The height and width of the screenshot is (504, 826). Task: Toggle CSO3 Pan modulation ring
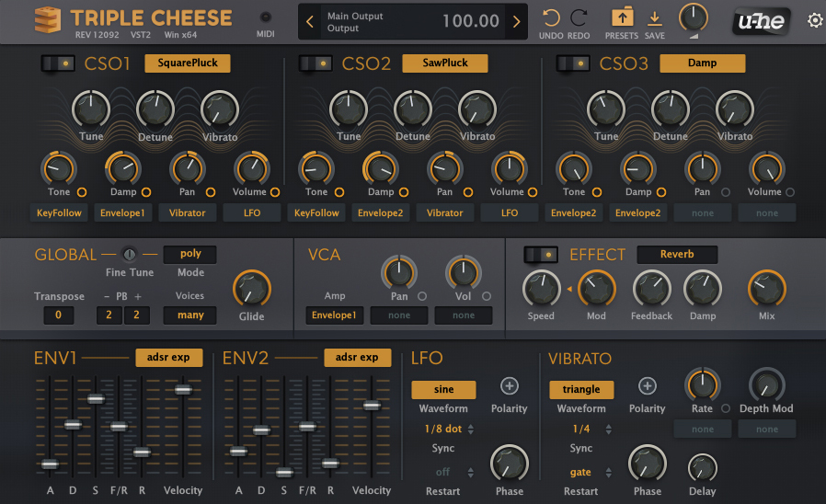point(726,192)
